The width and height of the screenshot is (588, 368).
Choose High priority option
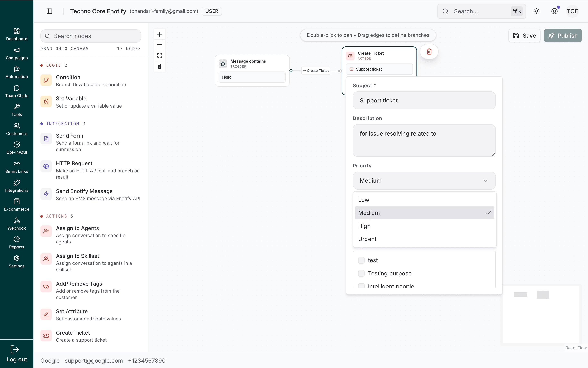pos(424,226)
